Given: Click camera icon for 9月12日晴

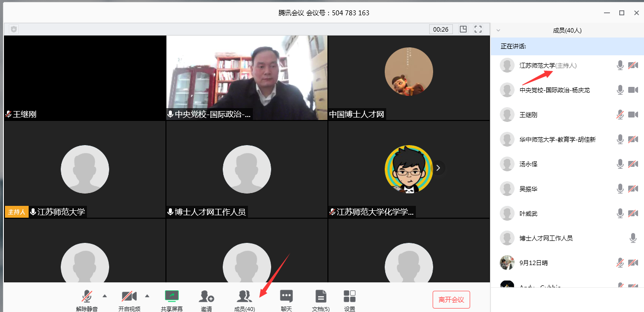Looking at the screenshot, I should click(x=633, y=263).
